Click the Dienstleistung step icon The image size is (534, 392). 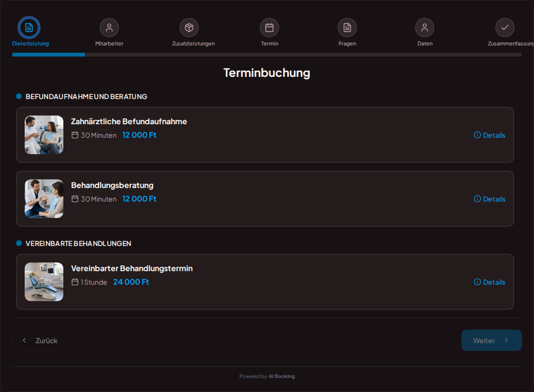[x=29, y=28]
